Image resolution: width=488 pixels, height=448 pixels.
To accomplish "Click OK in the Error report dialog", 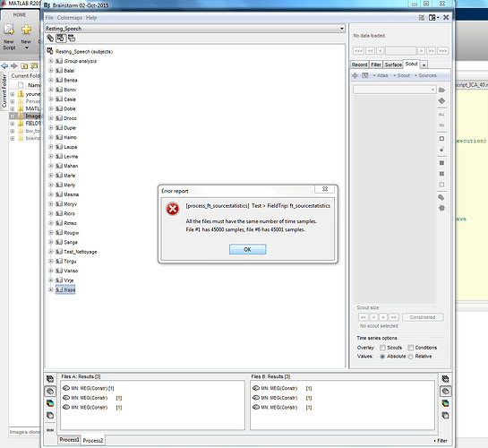I will 247,249.
